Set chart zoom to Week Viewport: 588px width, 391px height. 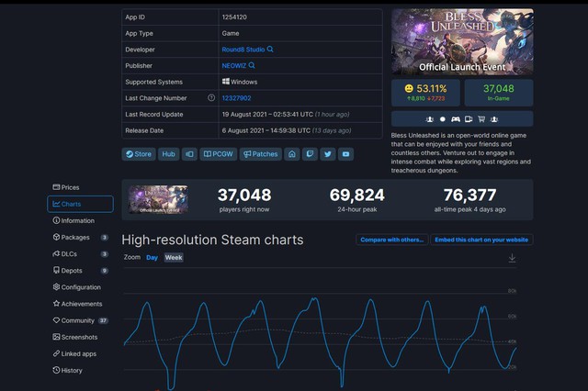pyautogui.click(x=174, y=257)
